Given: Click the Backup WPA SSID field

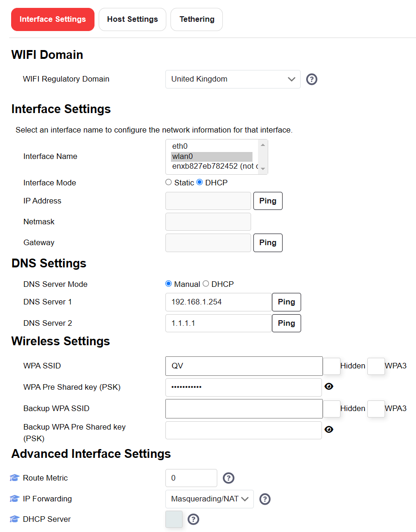Looking at the screenshot, I should point(244,409).
